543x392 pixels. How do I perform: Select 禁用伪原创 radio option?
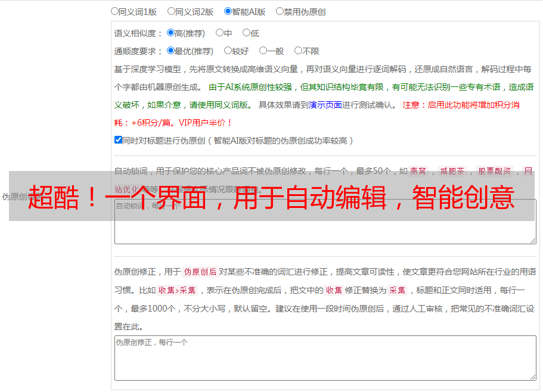[x=280, y=11]
